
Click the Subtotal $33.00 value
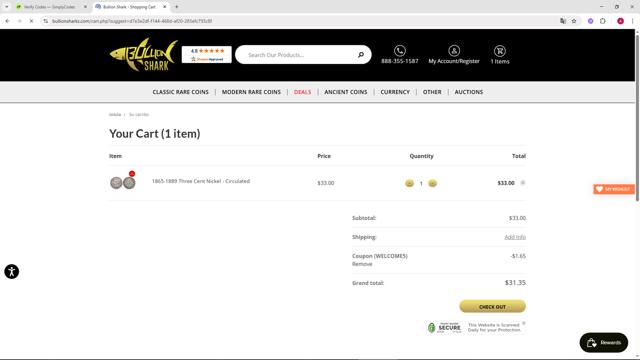tap(517, 218)
